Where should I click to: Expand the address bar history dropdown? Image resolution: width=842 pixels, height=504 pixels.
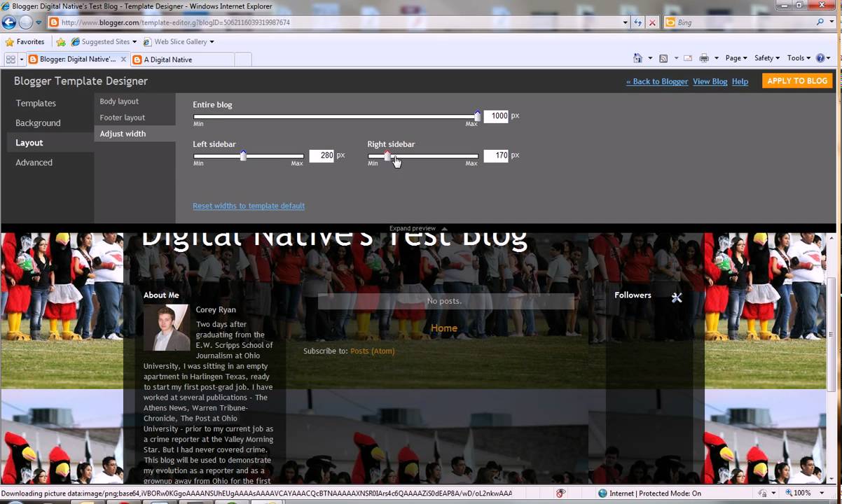click(626, 22)
